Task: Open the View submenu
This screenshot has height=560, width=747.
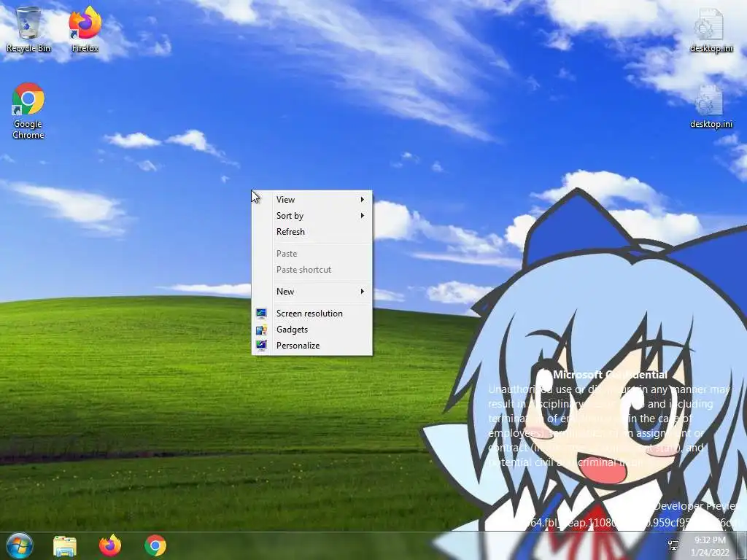Action: click(x=312, y=200)
